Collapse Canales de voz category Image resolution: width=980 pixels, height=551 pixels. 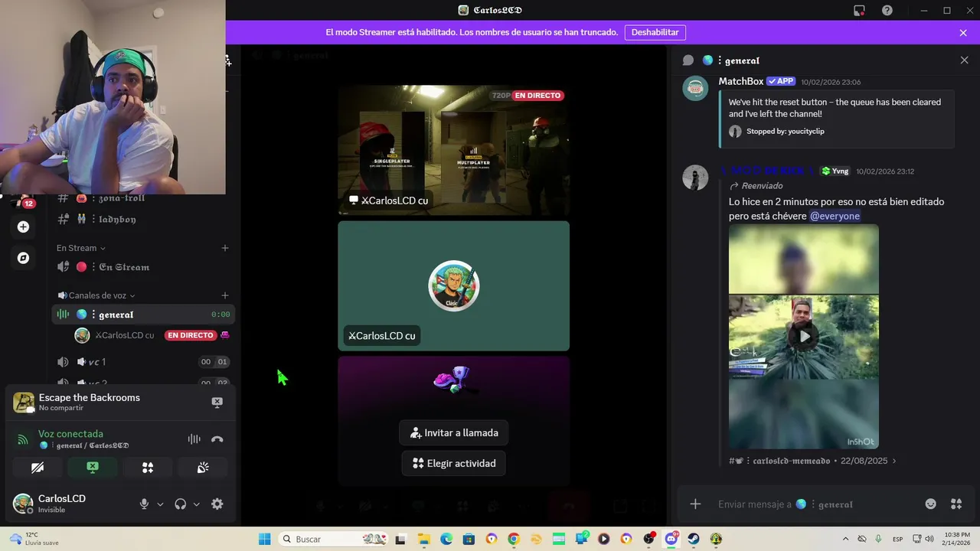click(x=96, y=295)
